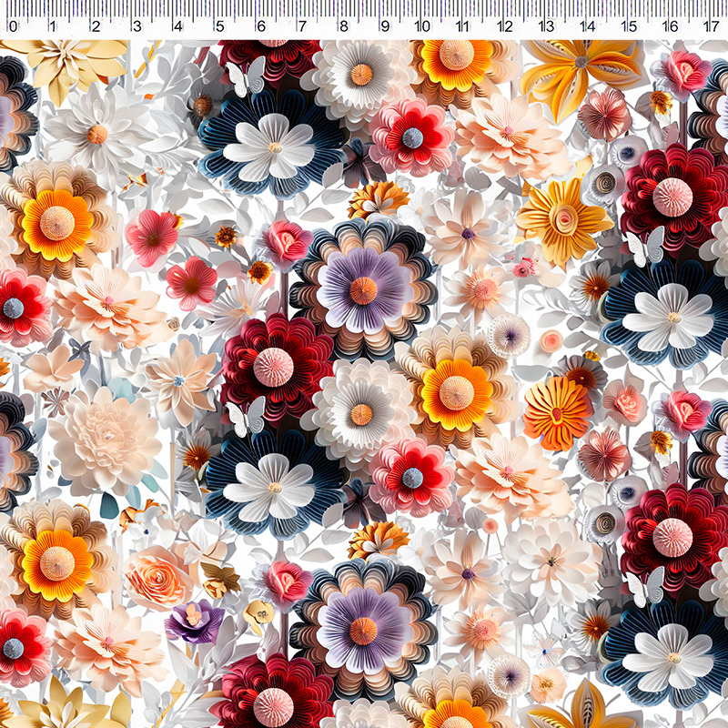Pick the ruler mark labeled 3
The height and width of the screenshot is (728, 728).
point(137,26)
